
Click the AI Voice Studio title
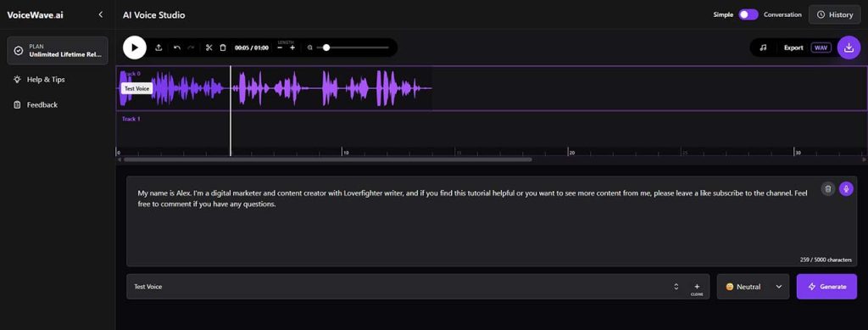[154, 15]
